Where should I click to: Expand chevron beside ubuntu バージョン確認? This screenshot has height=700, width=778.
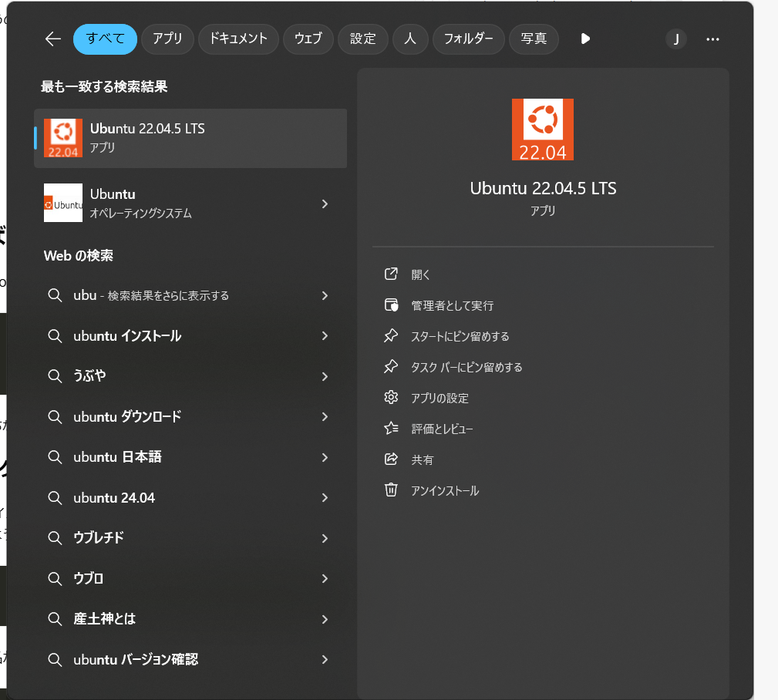click(x=325, y=659)
